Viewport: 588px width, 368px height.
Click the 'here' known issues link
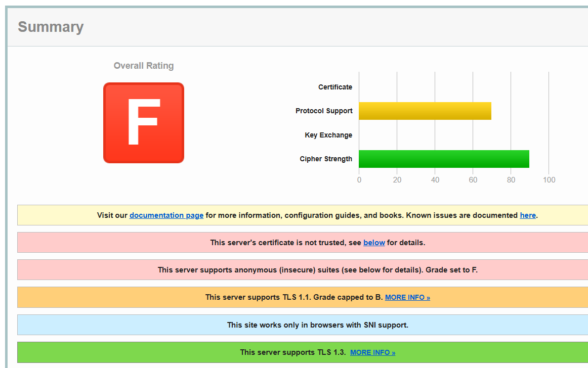[x=527, y=215]
